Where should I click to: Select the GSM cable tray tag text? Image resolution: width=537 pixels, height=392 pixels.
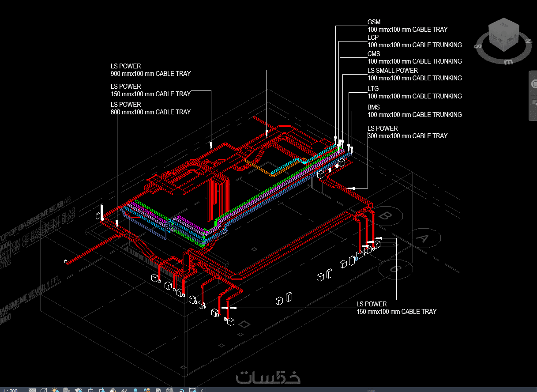coord(407,26)
